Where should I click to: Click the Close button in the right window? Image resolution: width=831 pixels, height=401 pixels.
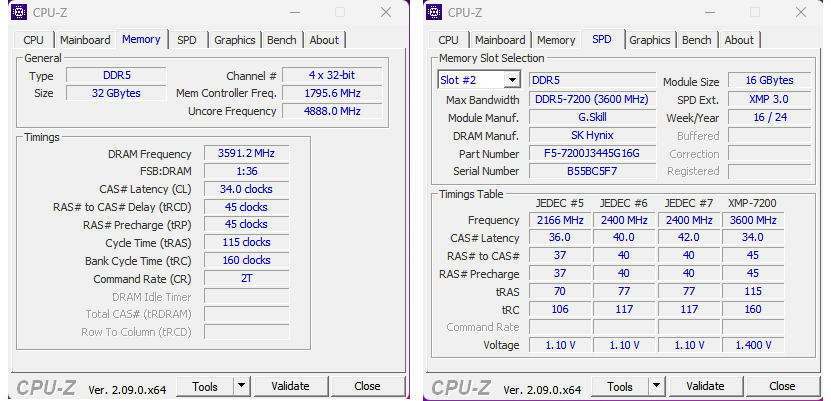pos(783,387)
